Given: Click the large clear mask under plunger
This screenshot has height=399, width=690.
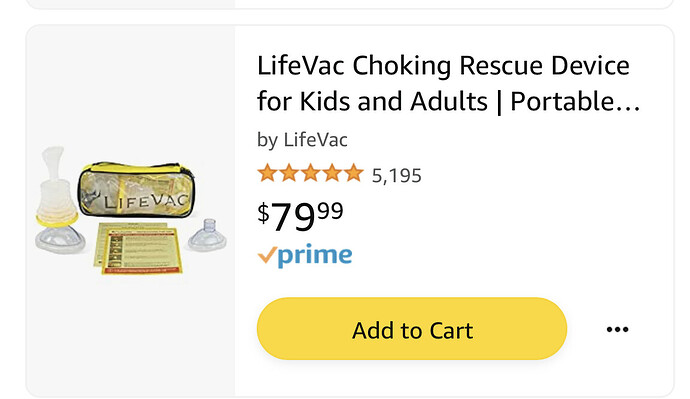Looking at the screenshot, I should tap(60, 240).
